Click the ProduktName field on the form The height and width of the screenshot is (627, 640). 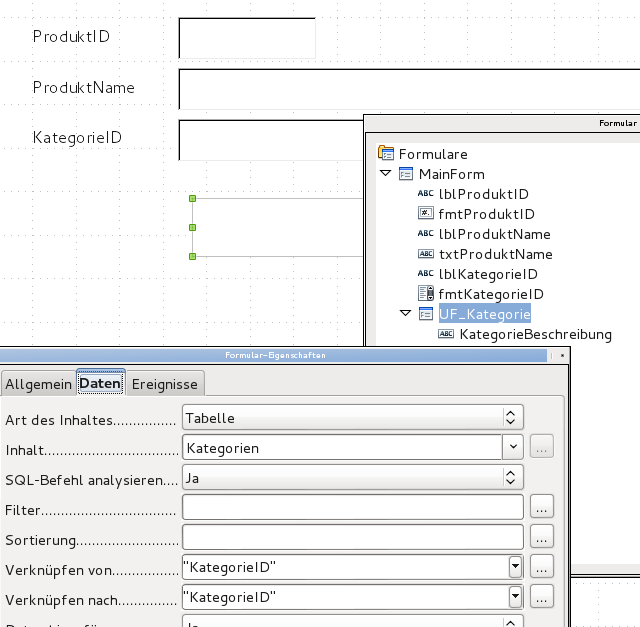tap(409, 89)
